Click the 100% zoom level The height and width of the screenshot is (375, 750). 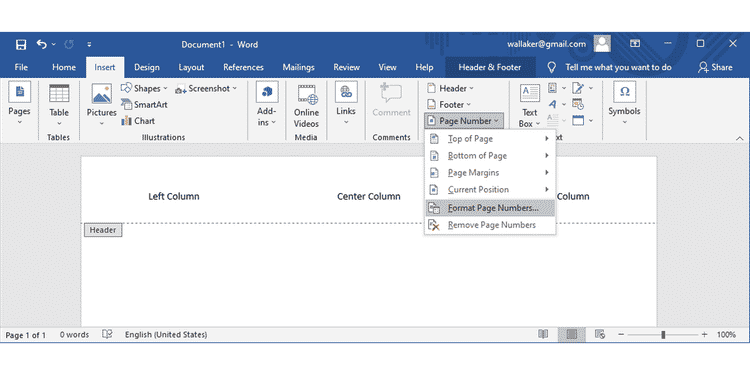(x=726, y=335)
